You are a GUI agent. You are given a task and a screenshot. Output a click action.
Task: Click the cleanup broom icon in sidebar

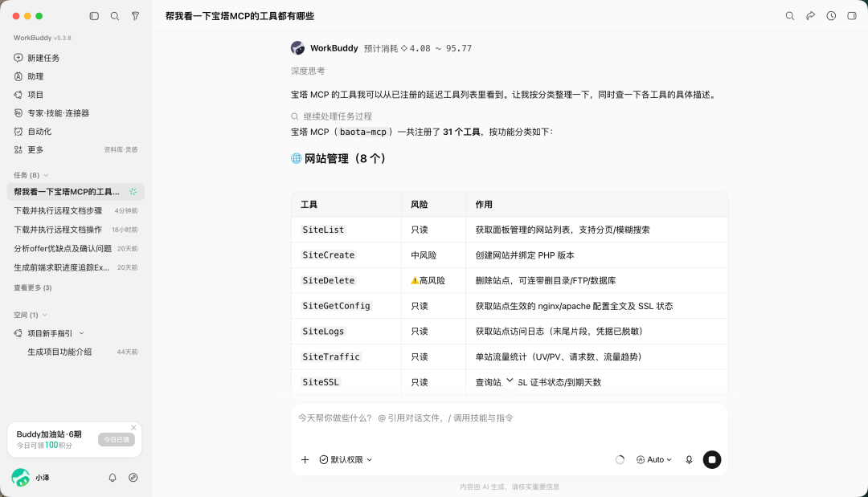tap(135, 16)
